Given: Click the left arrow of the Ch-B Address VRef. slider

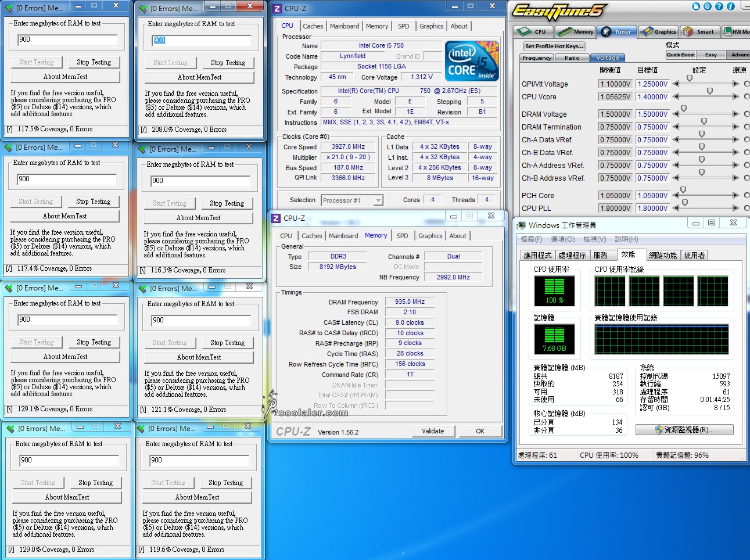Looking at the screenshot, I should pyautogui.click(x=676, y=178).
